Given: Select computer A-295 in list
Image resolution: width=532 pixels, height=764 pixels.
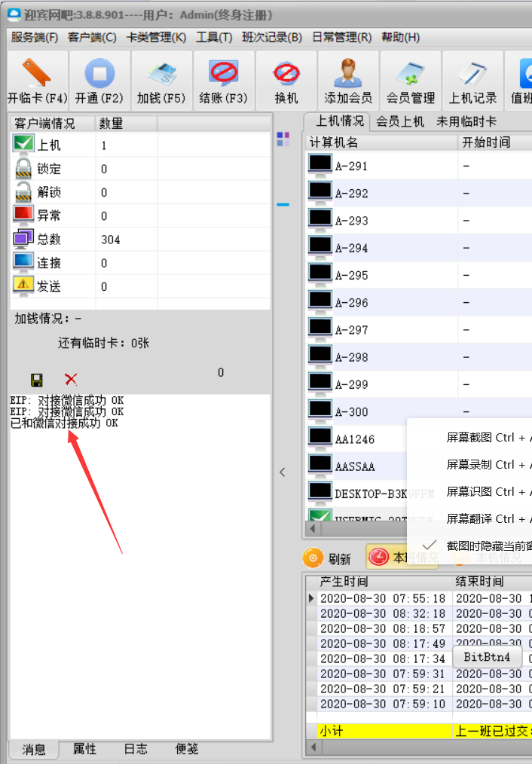Looking at the screenshot, I should click(352, 276).
